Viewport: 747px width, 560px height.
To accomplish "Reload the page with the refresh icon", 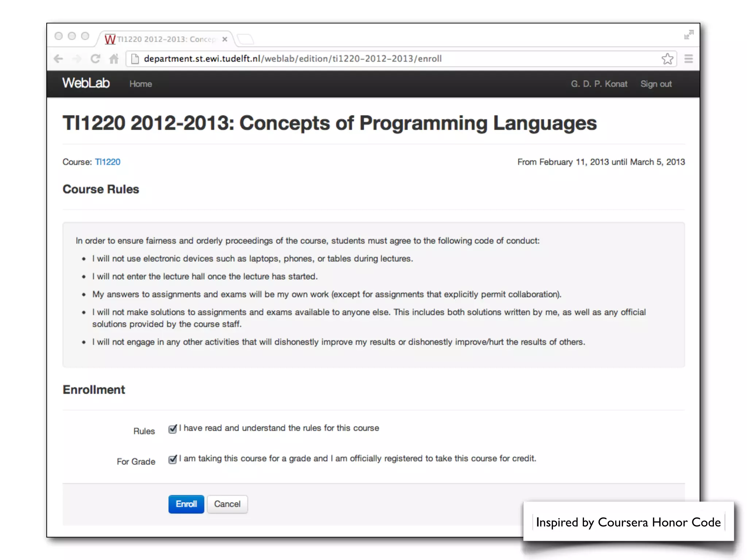I will 96,59.
